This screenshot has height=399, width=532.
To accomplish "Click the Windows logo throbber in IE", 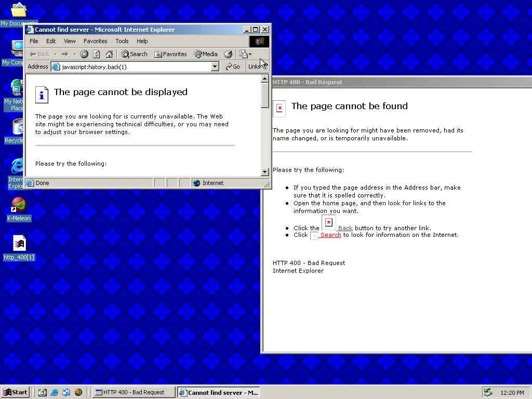I will click(259, 42).
